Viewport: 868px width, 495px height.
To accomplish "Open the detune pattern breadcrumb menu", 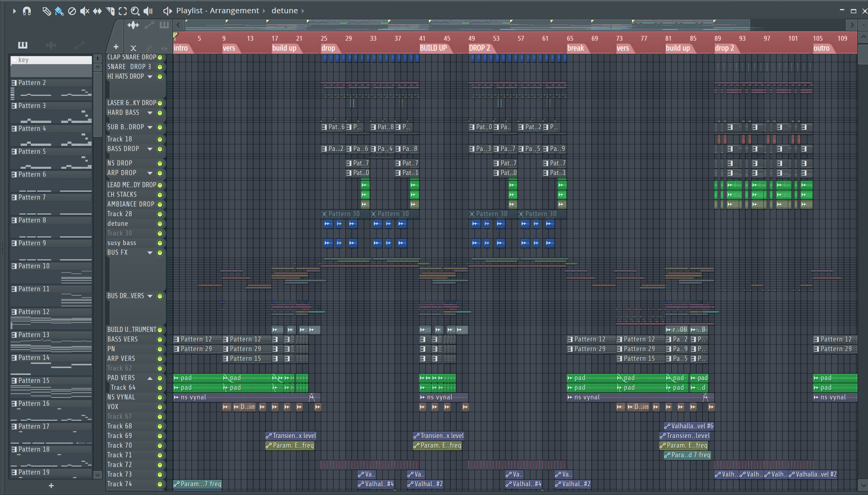I will (285, 11).
